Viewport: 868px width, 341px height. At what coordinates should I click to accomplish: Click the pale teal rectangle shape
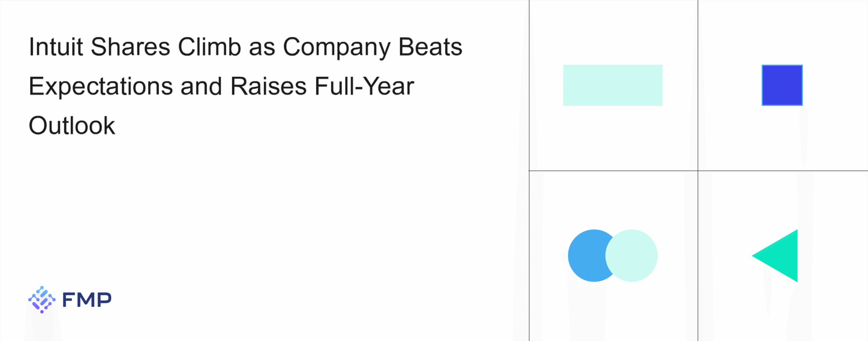(612, 85)
